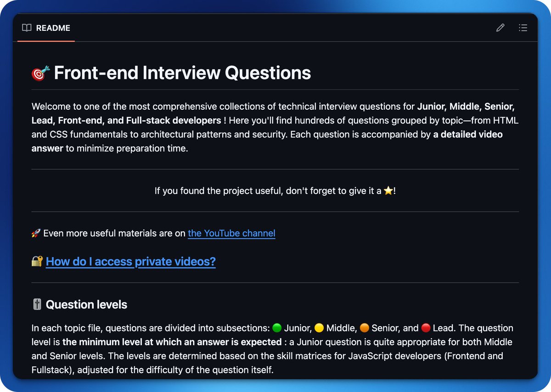Click the dartboard emoji in the title
The width and height of the screenshot is (551, 392).
click(x=39, y=73)
